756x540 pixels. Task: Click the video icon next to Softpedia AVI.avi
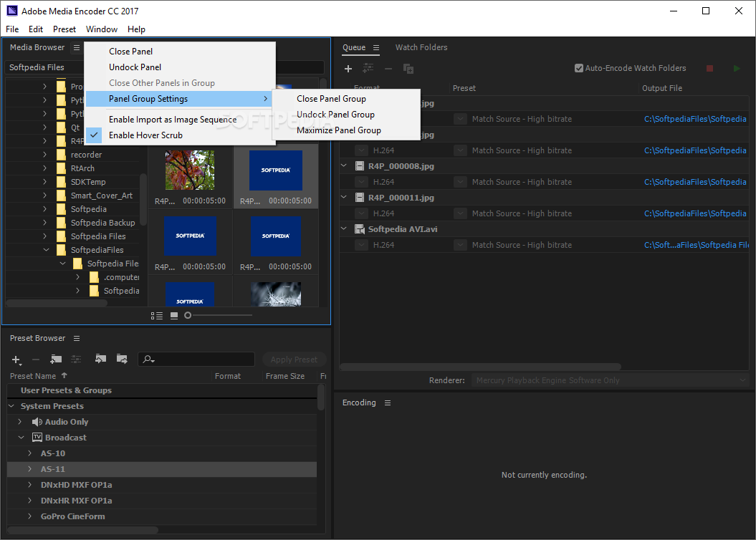coord(359,229)
